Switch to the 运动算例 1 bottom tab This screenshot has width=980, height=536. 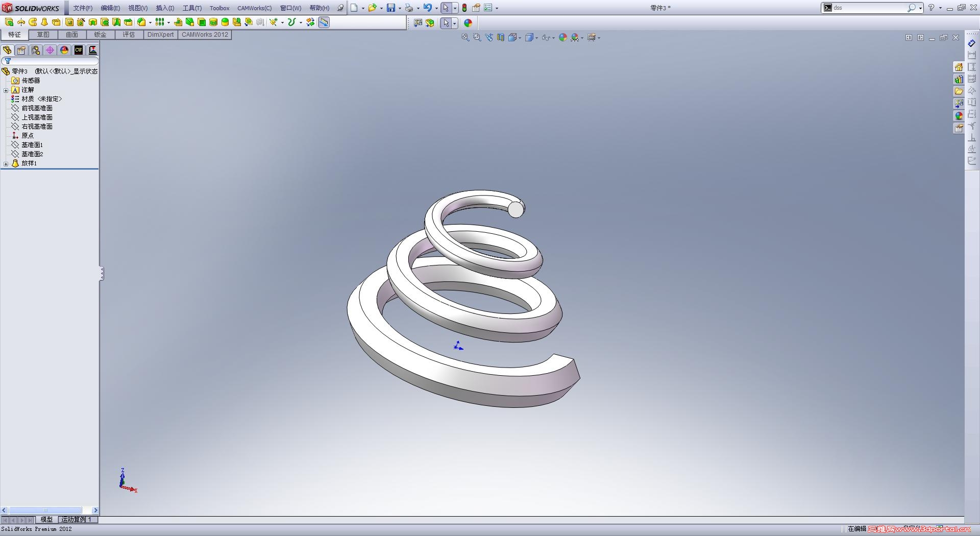[x=77, y=520]
